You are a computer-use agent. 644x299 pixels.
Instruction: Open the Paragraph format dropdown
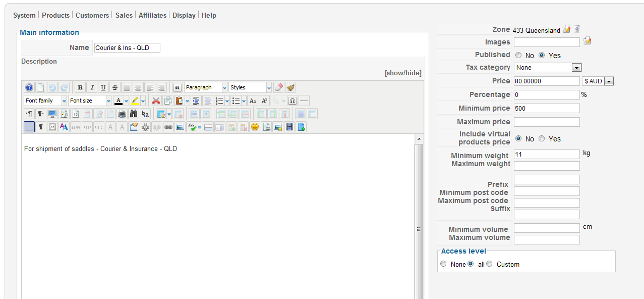click(206, 87)
